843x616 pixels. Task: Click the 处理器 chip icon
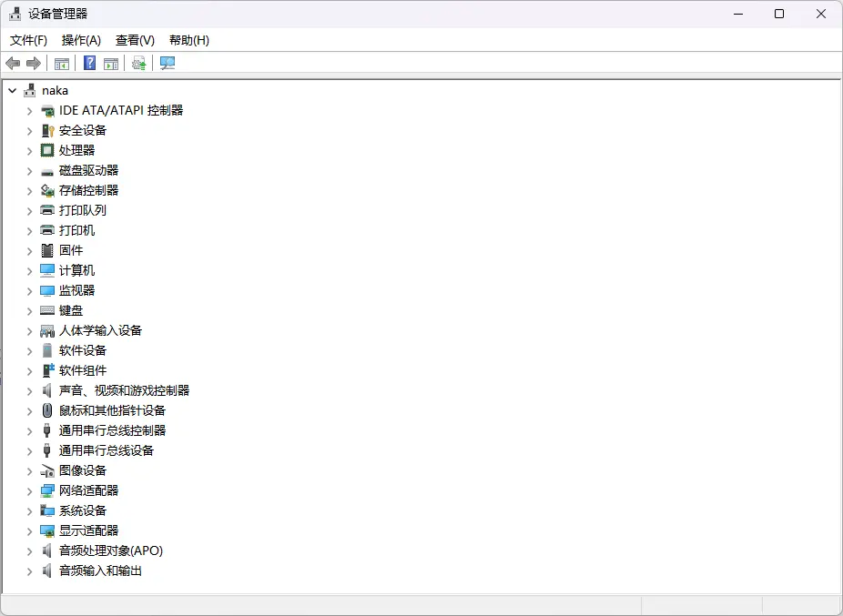47,150
